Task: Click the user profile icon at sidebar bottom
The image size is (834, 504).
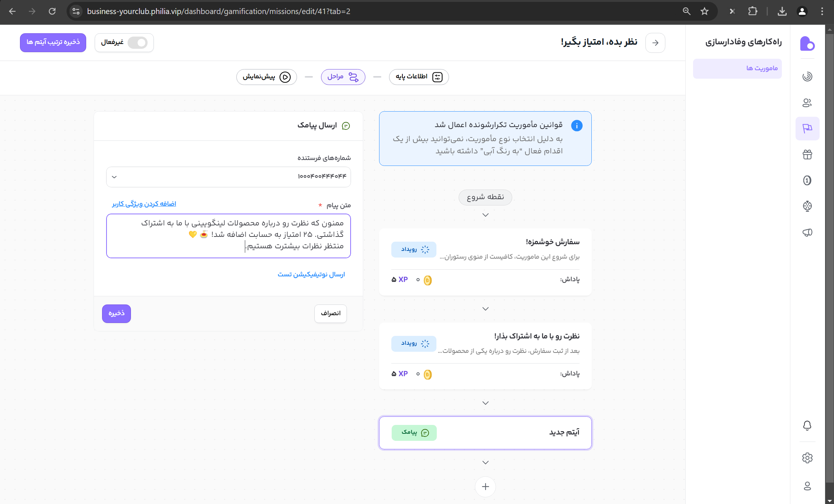Action: pos(807,486)
